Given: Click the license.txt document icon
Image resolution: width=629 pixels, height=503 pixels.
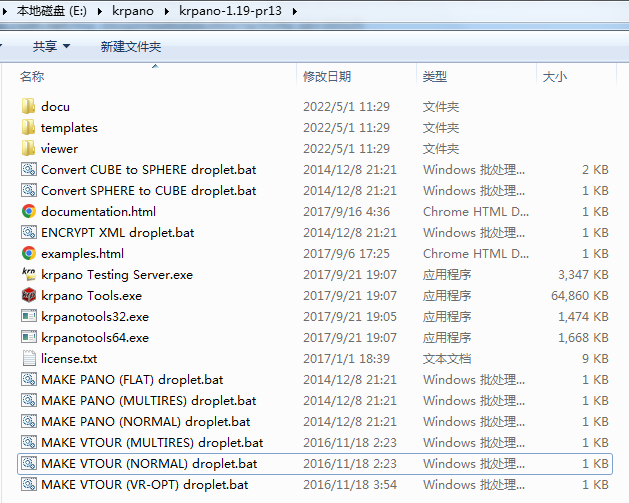Looking at the screenshot, I should click(x=28, y=359).
